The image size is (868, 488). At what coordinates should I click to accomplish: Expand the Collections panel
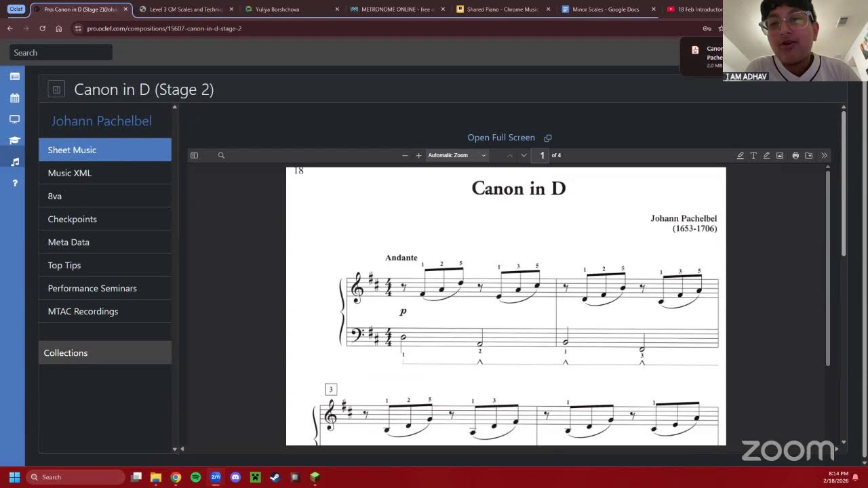105,352
